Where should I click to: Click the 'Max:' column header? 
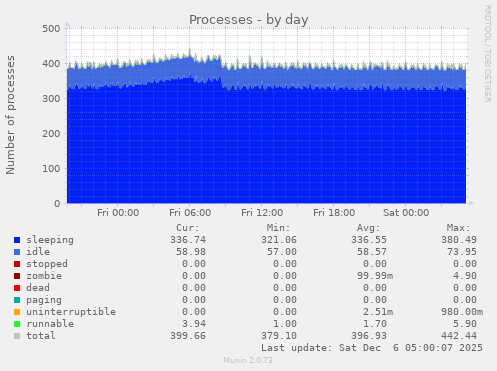[x=458, y=228]
